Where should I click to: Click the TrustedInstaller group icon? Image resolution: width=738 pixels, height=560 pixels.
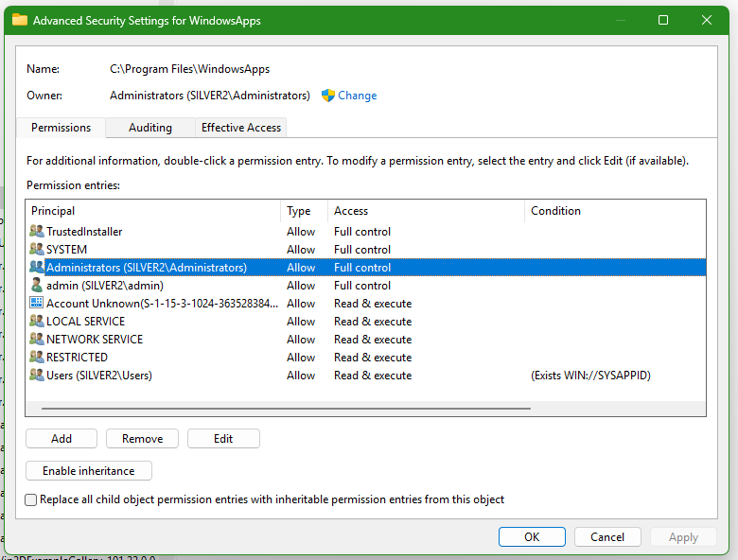(37, 232)
